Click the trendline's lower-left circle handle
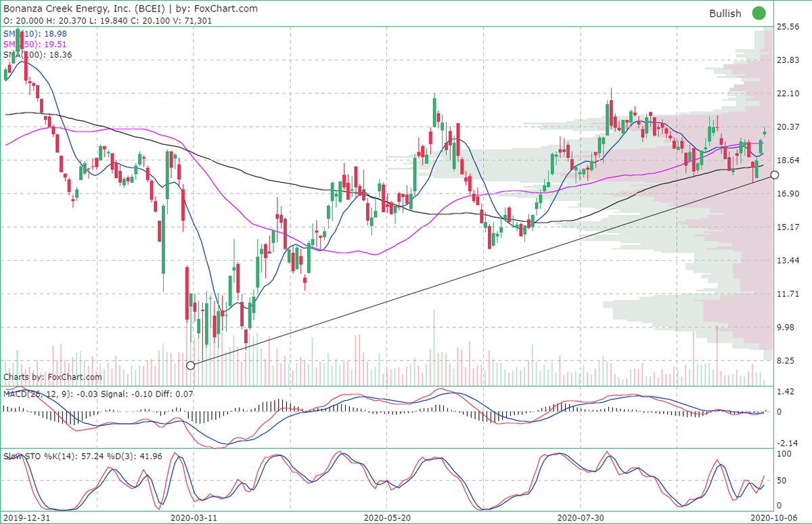Viewport: 812px width, 524px height. tap(190, 365)
